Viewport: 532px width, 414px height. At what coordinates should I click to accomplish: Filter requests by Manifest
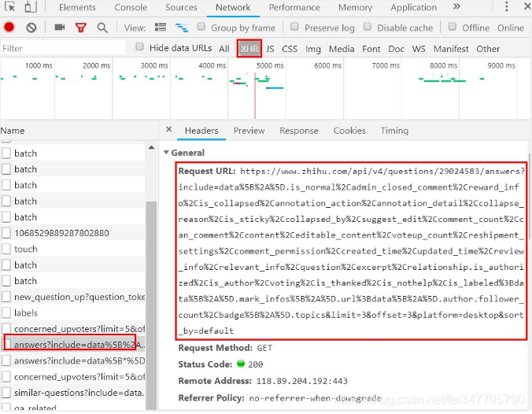coord(451,49)
